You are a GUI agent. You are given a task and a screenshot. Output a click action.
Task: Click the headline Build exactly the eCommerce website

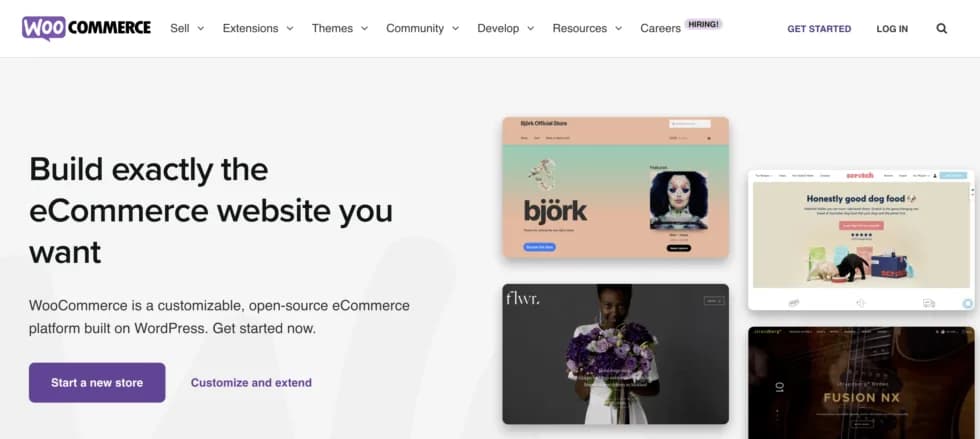tap(211, 211)
